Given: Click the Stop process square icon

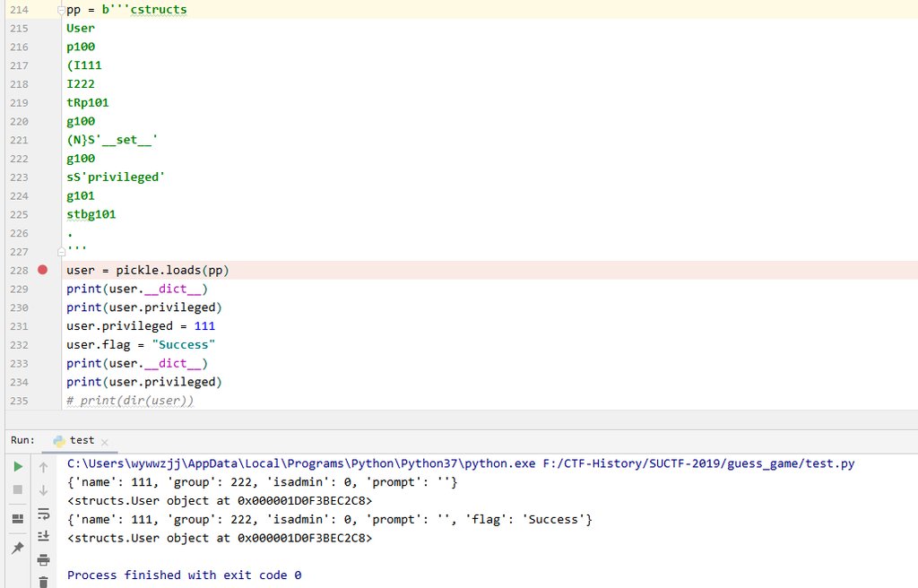Looking at the screenshot, I should coord(17,489).
